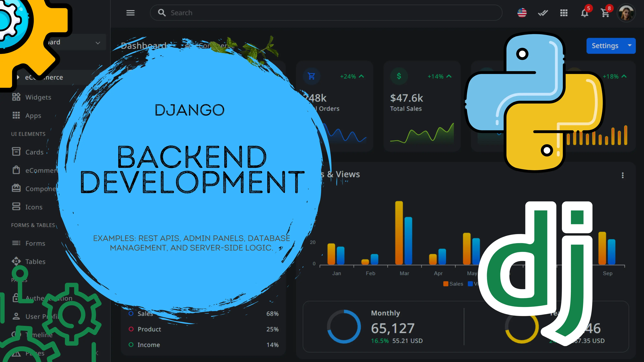Click the Apr axis label
This screenshot has height=362, width=644.
click(x=438, y=273)
